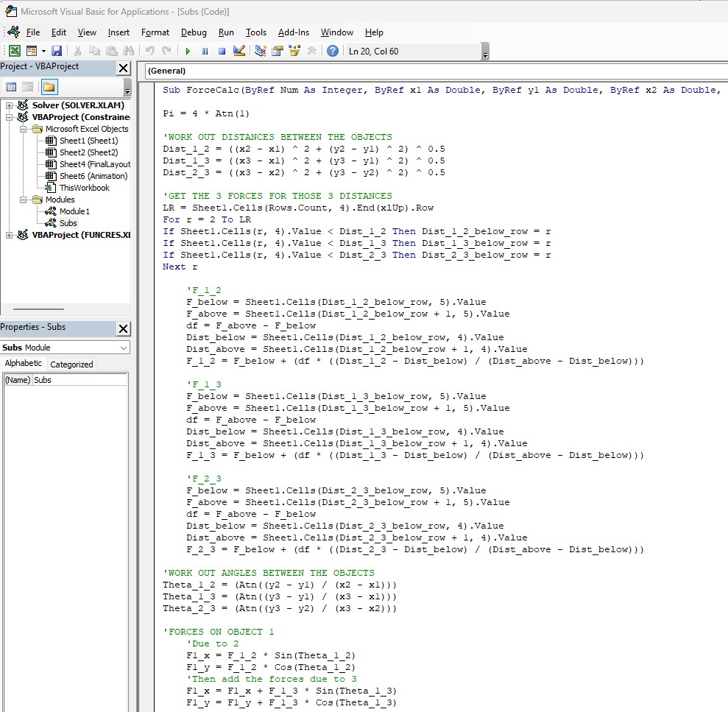Save the project with the floppy disk icon
Viewport: 728px width, 712px height.
click(57, 51)
